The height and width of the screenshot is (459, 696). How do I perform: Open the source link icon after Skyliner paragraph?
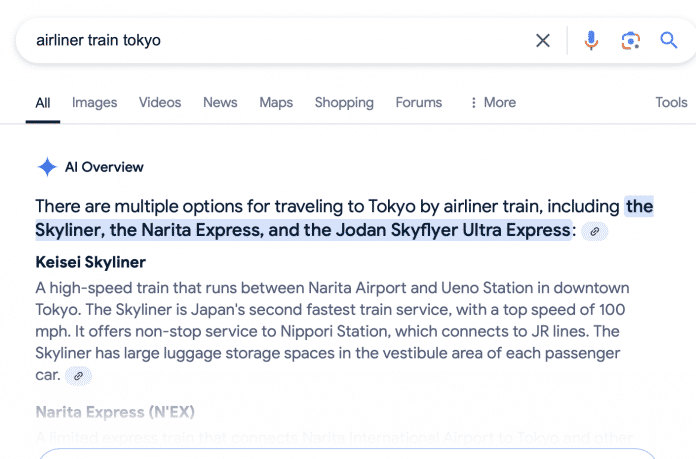point(78,376)
